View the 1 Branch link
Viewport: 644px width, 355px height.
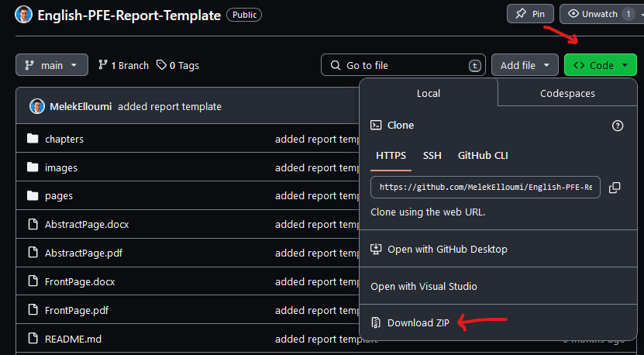click(x=123, y=65)
